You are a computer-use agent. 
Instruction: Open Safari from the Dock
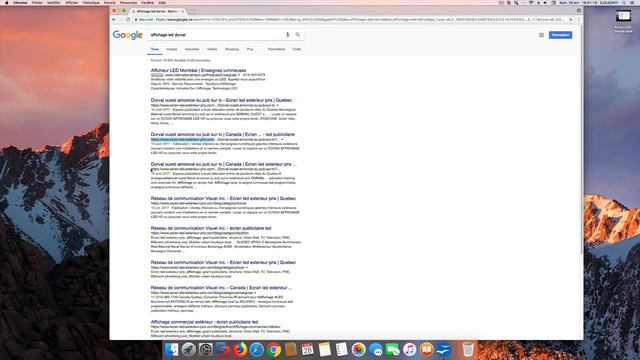(x=257, y=349)
